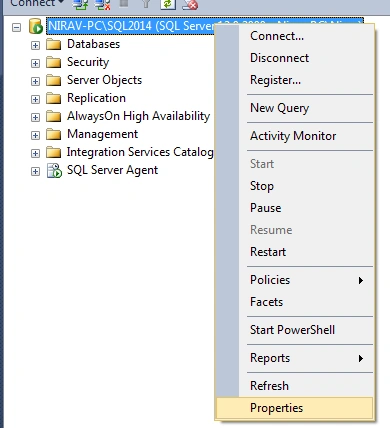Click the Databases folder icon
The image size is (390, 428).
point(53,44)
